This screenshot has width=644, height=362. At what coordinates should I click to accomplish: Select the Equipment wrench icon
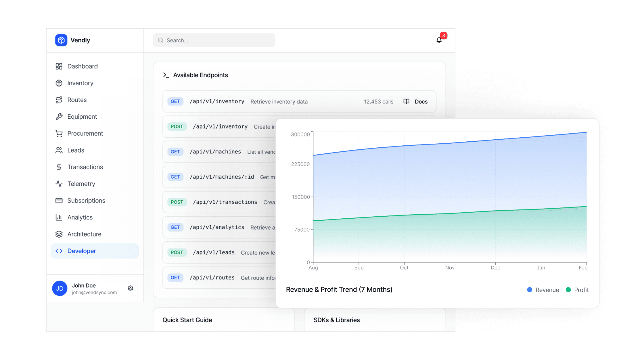pos(59,116)
